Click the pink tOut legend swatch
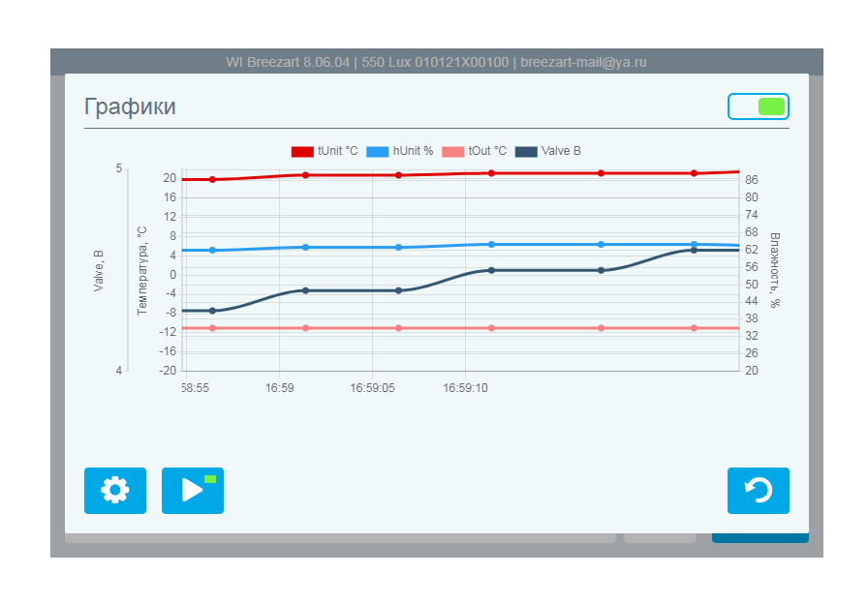 tap(452, 151)
